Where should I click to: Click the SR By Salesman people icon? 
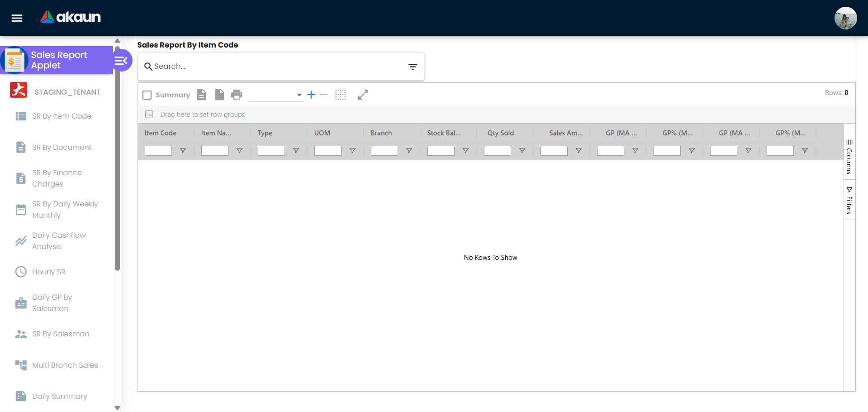click(20, 334)
